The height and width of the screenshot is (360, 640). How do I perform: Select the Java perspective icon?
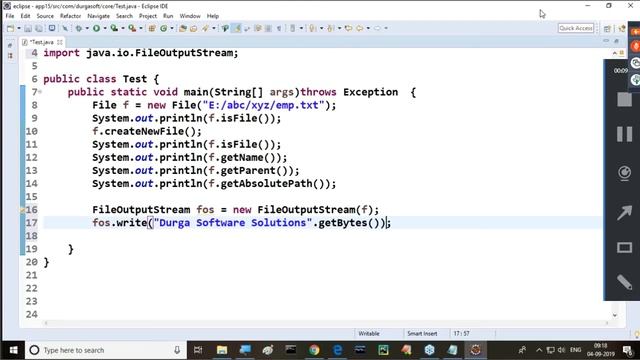622,28
